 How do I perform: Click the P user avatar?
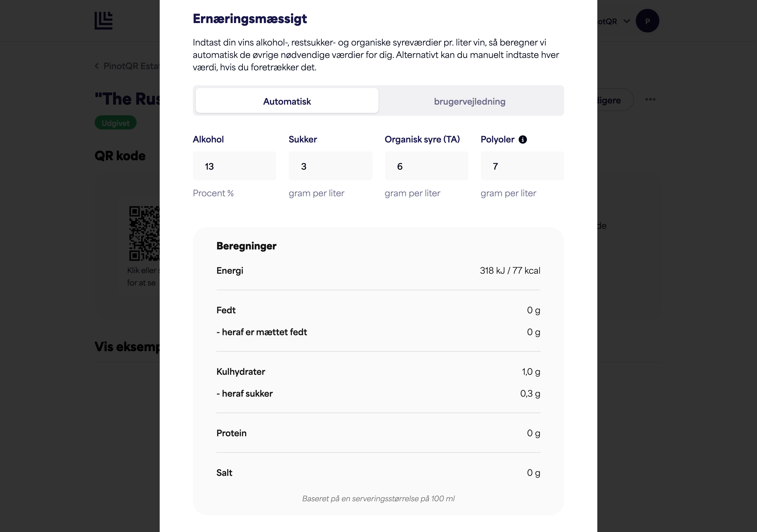647,21
